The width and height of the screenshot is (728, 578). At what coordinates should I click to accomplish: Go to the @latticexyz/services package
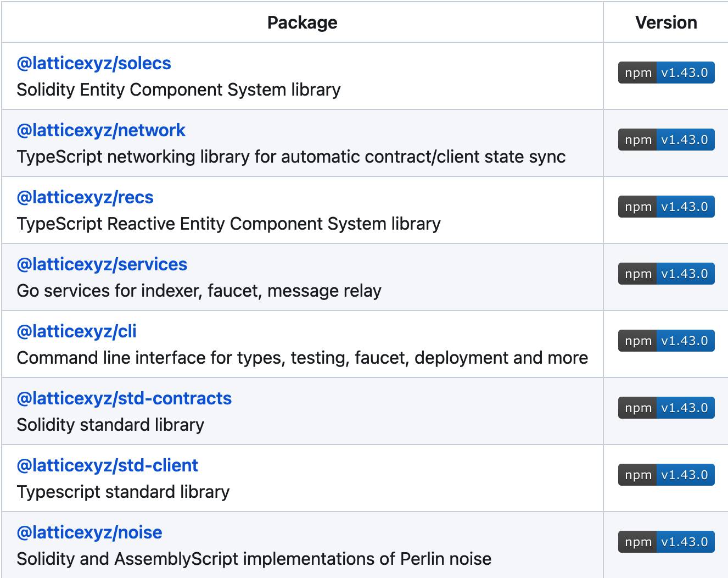click(102, 265)
